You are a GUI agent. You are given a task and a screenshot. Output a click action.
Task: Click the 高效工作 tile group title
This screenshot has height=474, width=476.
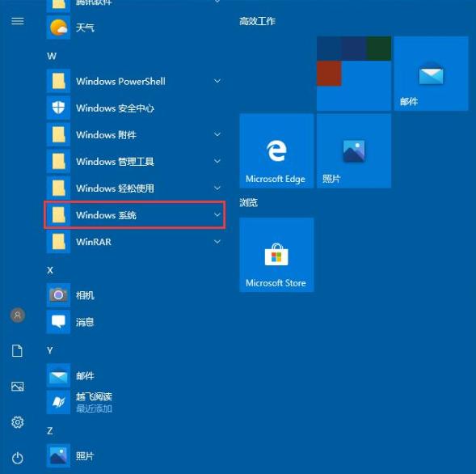coord(257,21)
